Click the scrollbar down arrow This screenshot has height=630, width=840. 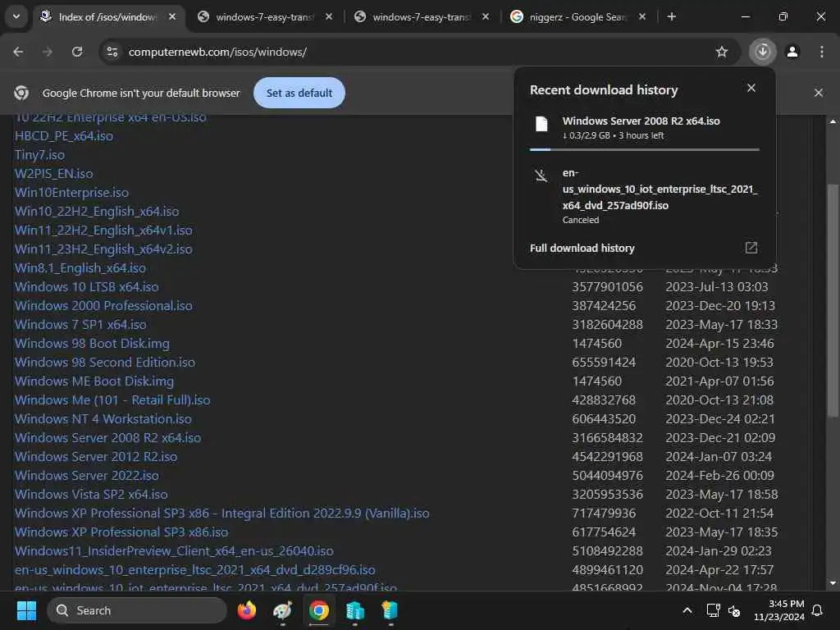832,583
